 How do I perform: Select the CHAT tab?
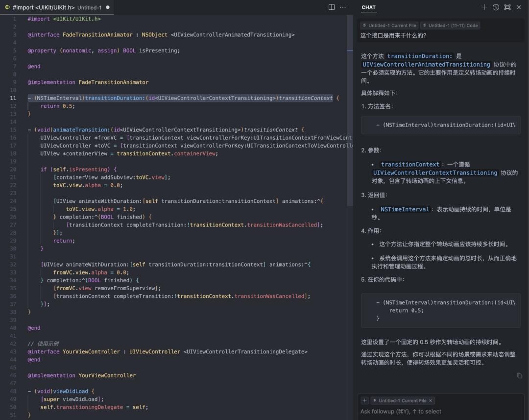click(368, 7)
